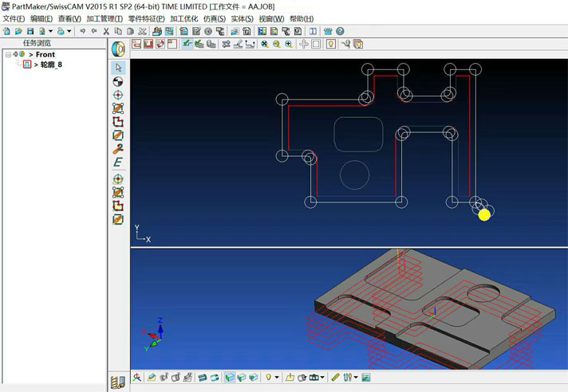
Task: Open the light bulb dropdown arrow in bottom toolbar
Action: [278, 378]
